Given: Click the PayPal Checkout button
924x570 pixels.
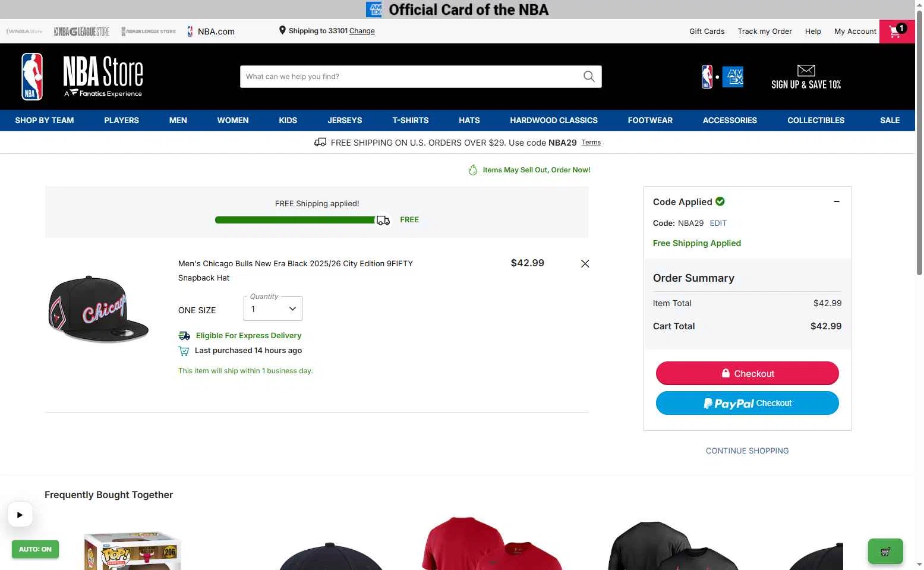Looking at the screenshot, I should tap(747, 403).
